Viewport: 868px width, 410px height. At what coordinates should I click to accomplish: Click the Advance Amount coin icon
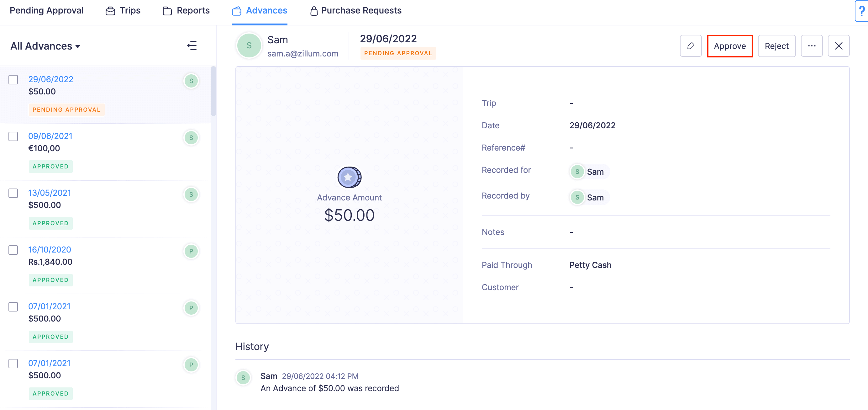point(349,177)
